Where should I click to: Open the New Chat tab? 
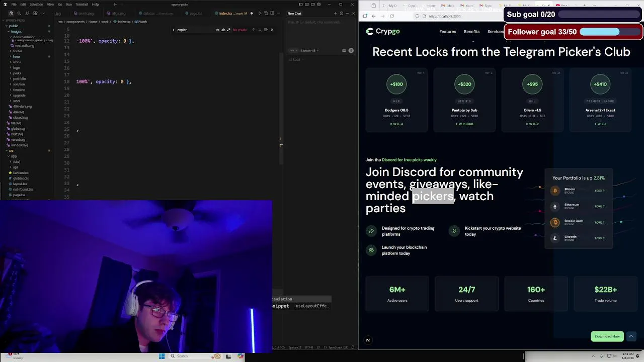point(294,14)
